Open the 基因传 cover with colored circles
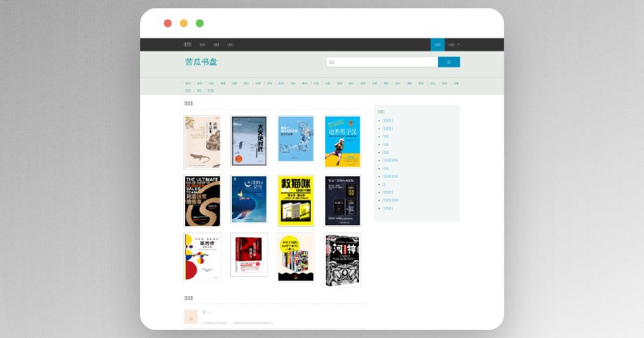This screenshot has height=338, width=644. coord(203,257)
